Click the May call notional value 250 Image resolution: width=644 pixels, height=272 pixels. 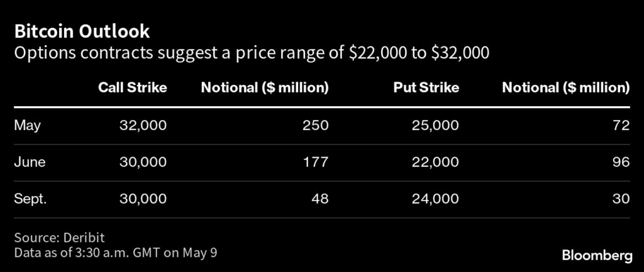[x=316, y=125]
